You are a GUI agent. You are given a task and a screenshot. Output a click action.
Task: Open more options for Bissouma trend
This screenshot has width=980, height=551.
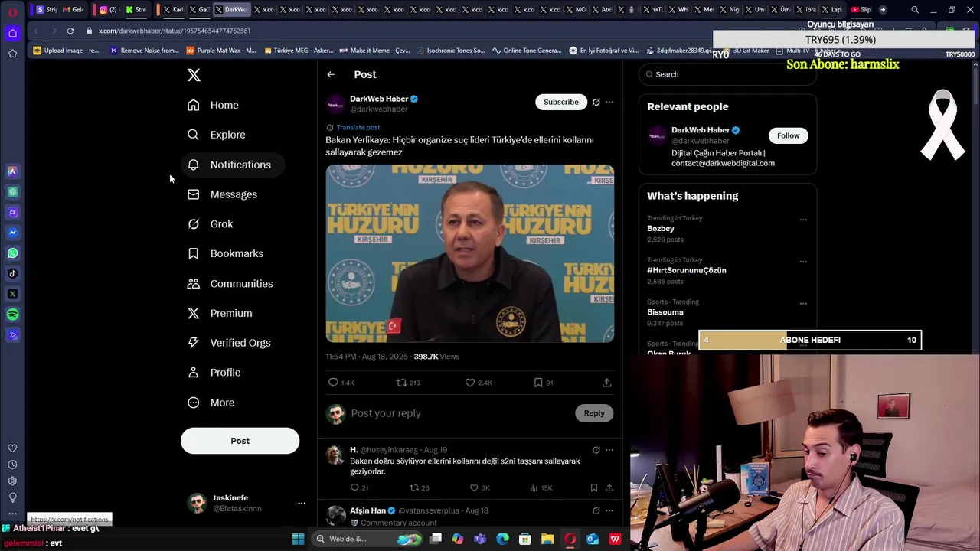pos(803,303)
